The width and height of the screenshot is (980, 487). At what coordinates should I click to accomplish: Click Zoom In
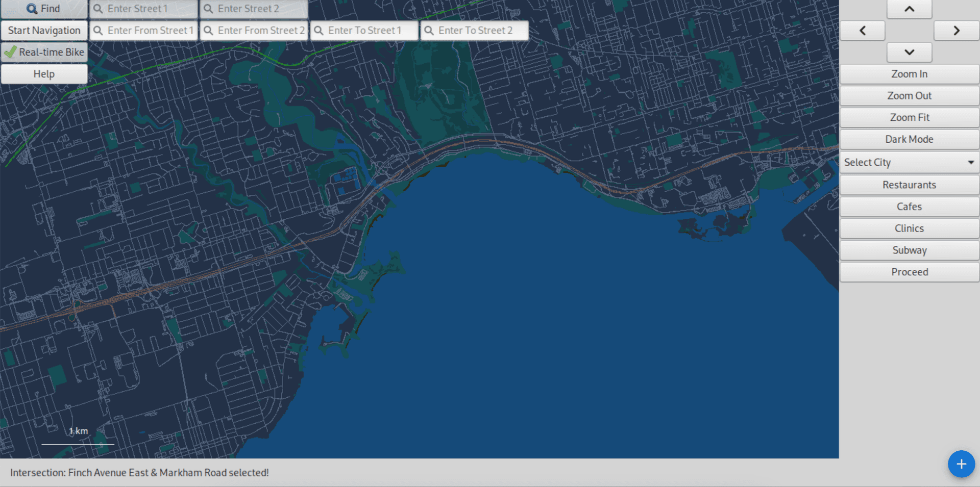tap(910, 74)
